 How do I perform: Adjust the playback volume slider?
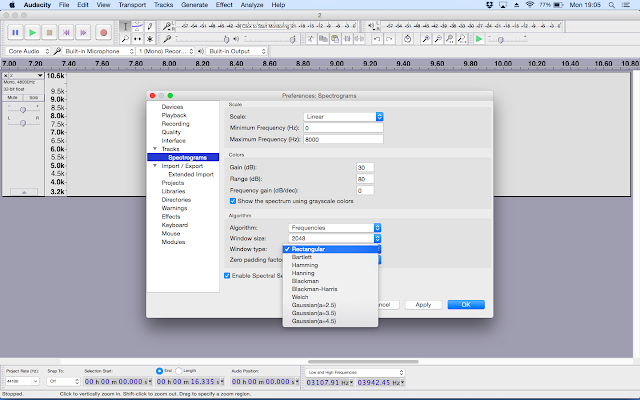pos(270,39)
